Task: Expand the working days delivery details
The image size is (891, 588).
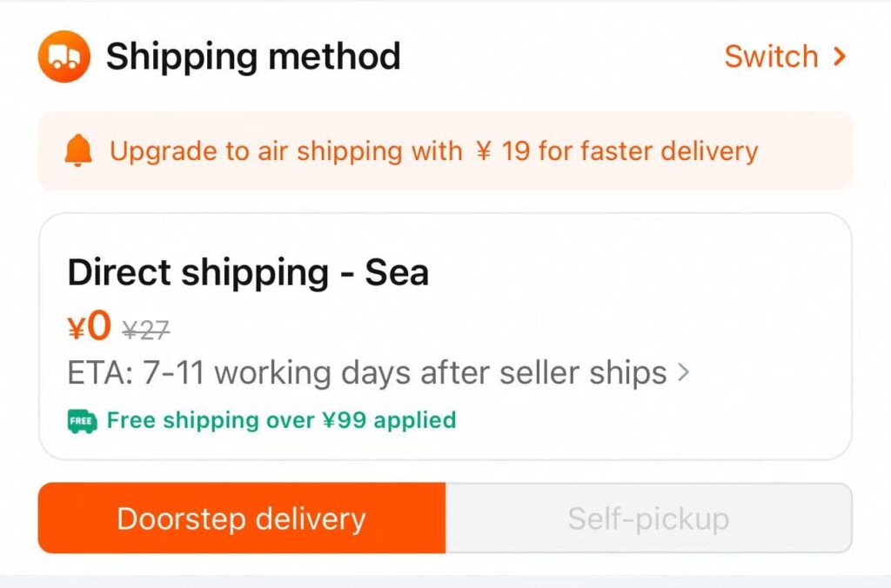Action: [x=685, y=371]
